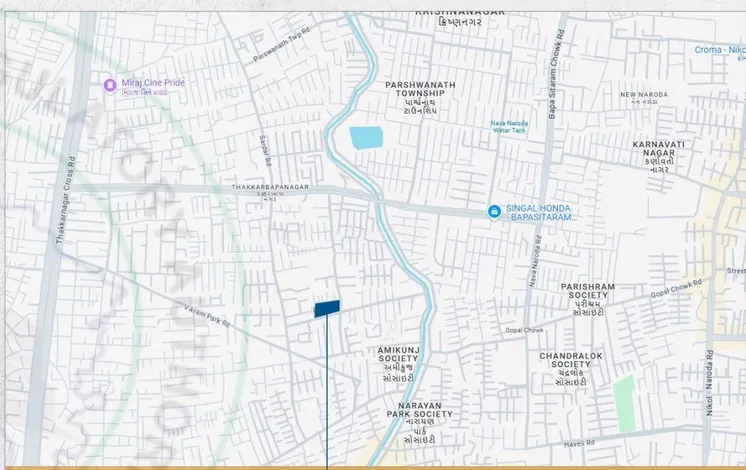Select the Gopal Chowk label
Image resolution: width=746 pixels, height=470 pixels.
point(522,329)
